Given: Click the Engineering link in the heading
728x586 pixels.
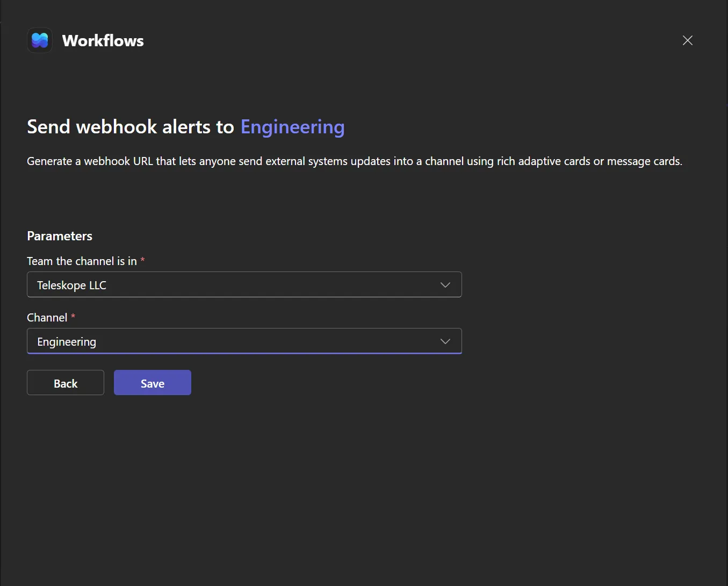Looking at the screenshot, I should pos(293,127).
